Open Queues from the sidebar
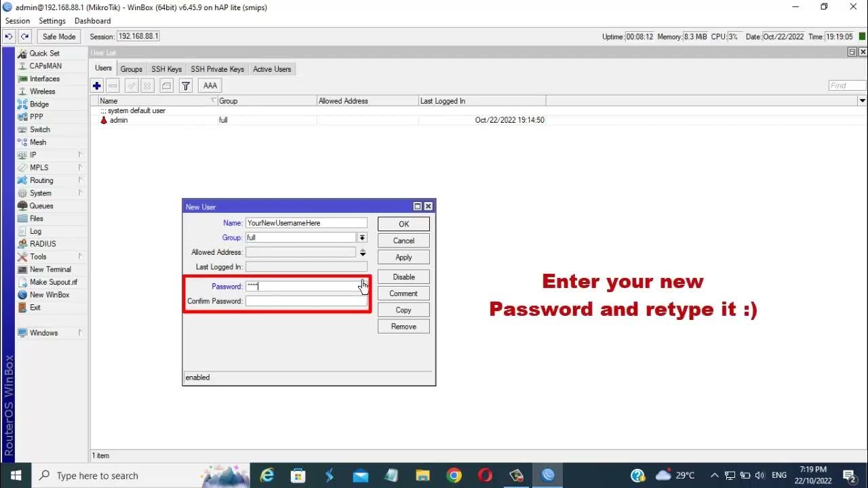This screenshot has height=488, width=868. click(x=41, y=206)
